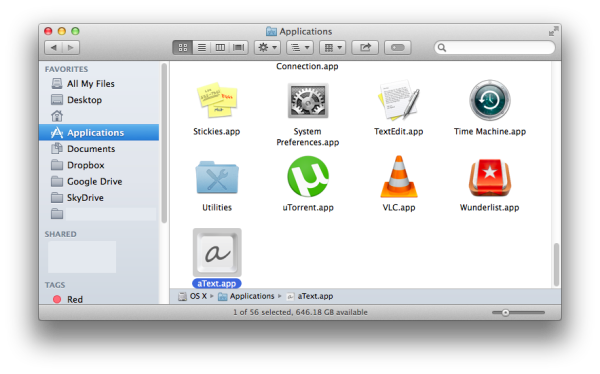The image size is (600, 374).
Task: Switch to icon view mode
Action: point(183,47)
